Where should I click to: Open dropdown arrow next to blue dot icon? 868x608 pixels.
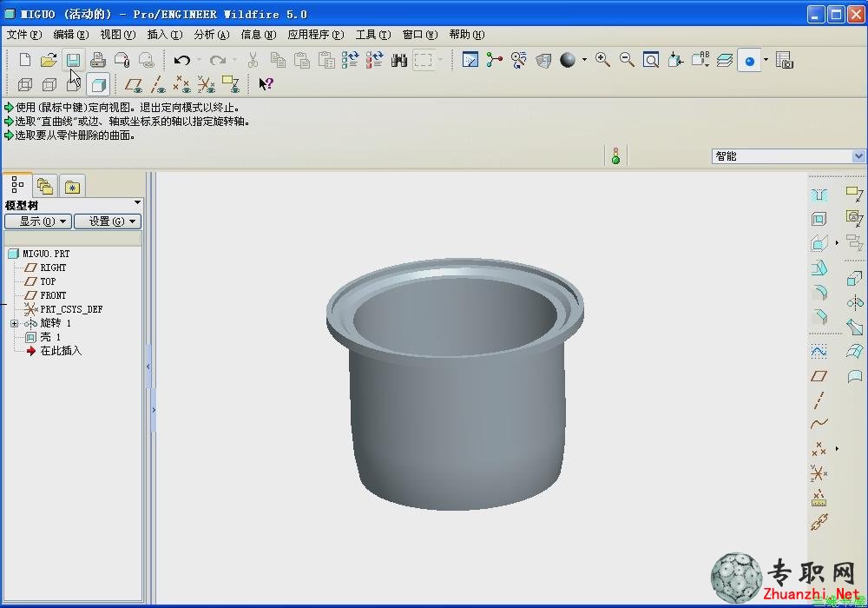click(766, 60)
